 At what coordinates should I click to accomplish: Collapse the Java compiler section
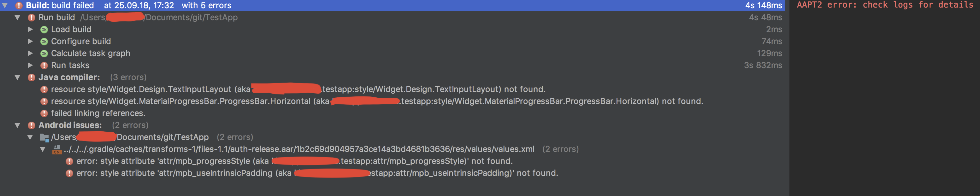click(x=17, y=77)
